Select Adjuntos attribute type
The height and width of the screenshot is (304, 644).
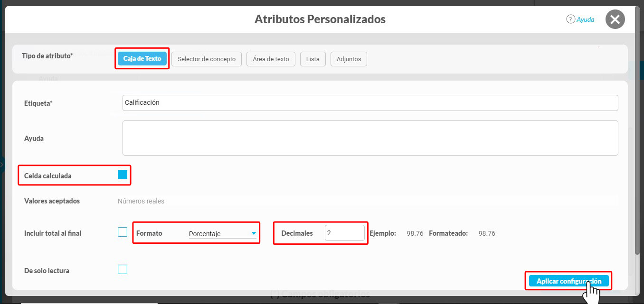pyautogui.click(x=349, y=59)
